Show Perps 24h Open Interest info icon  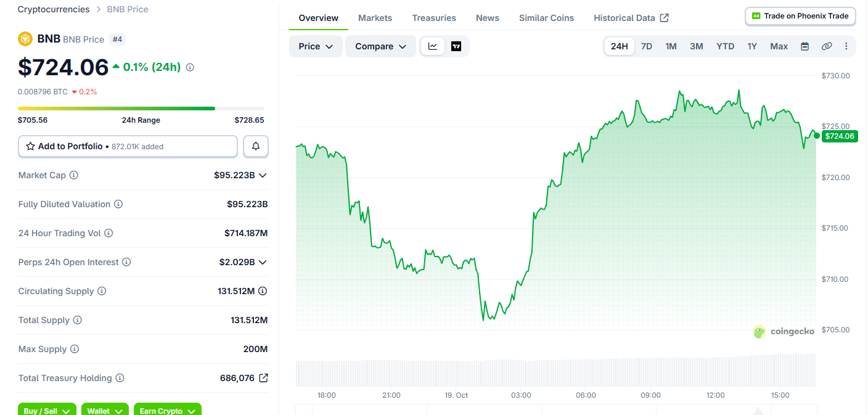tap(126, 262)
